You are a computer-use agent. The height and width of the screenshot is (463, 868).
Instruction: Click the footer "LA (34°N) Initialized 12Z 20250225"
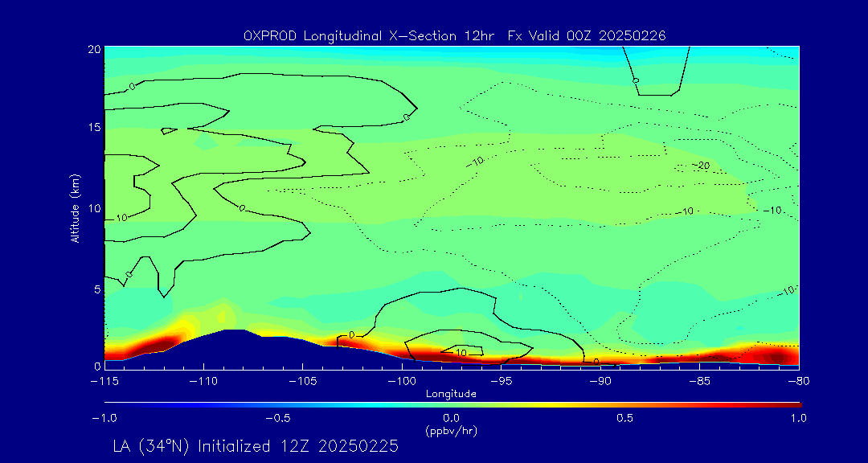(256, 446)
